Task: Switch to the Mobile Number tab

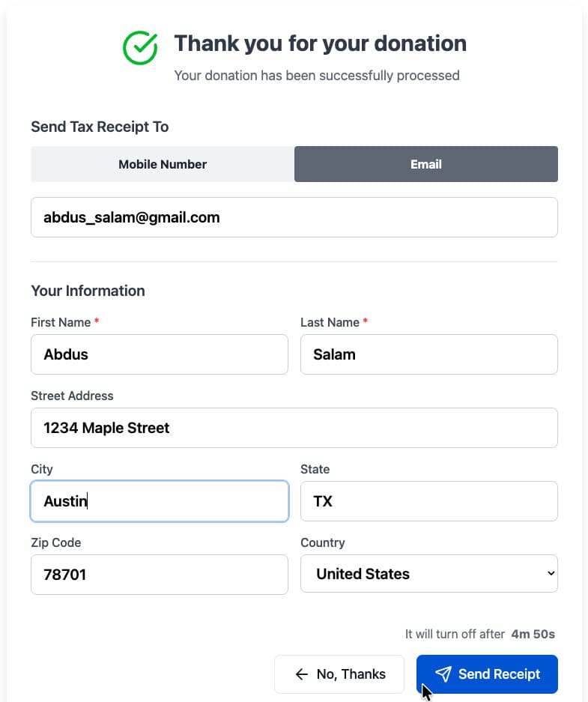Action: point(163,164)
